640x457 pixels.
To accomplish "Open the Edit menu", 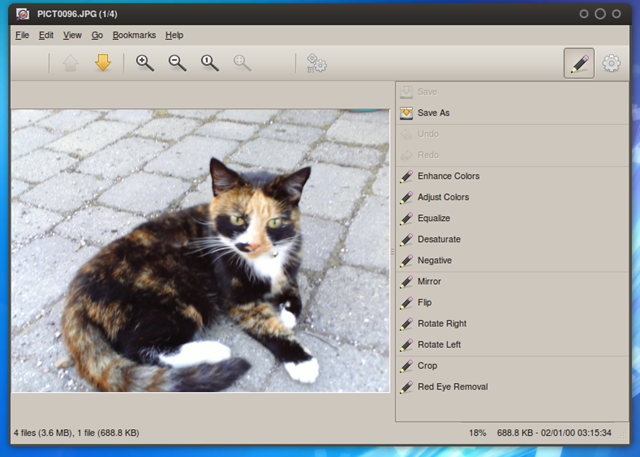I will click(x=46, y=35).
